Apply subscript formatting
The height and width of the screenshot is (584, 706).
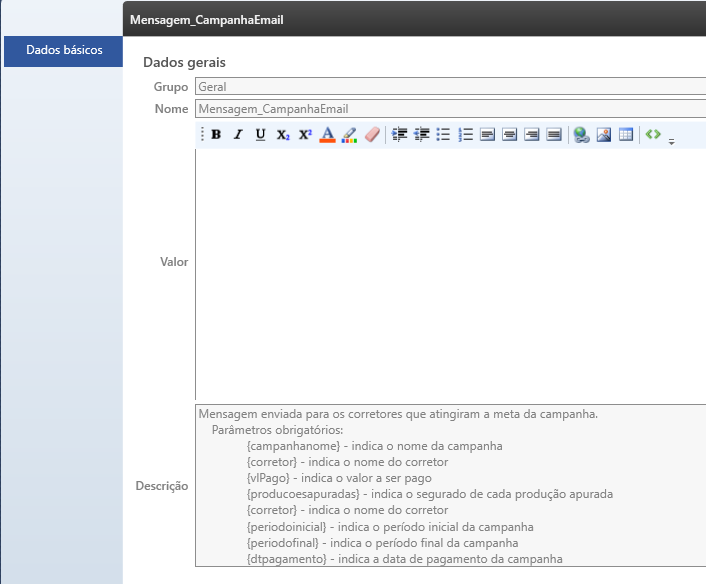point(283,134)
